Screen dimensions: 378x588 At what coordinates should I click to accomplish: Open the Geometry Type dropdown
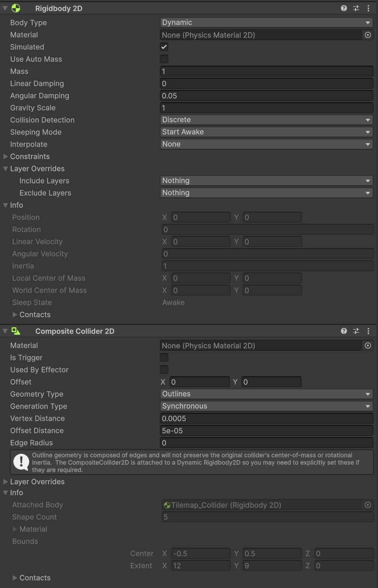pyautogui.click(x=266, y=394)
